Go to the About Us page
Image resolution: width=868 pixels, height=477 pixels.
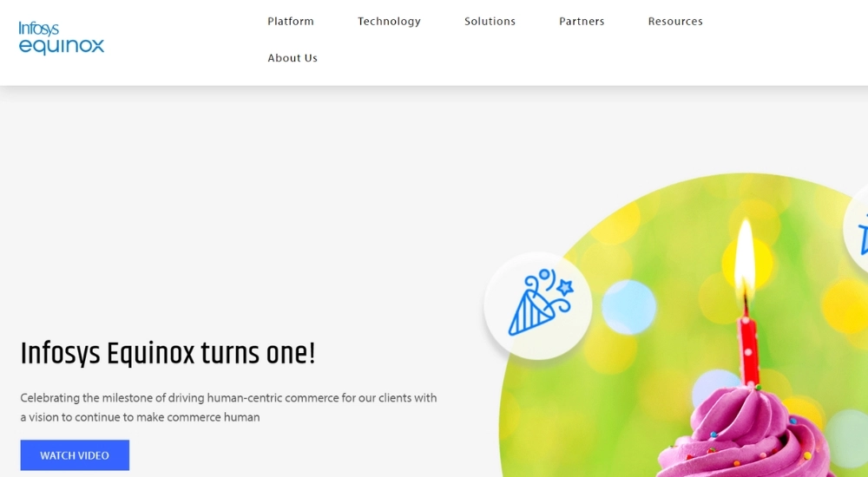coord(293,57)
